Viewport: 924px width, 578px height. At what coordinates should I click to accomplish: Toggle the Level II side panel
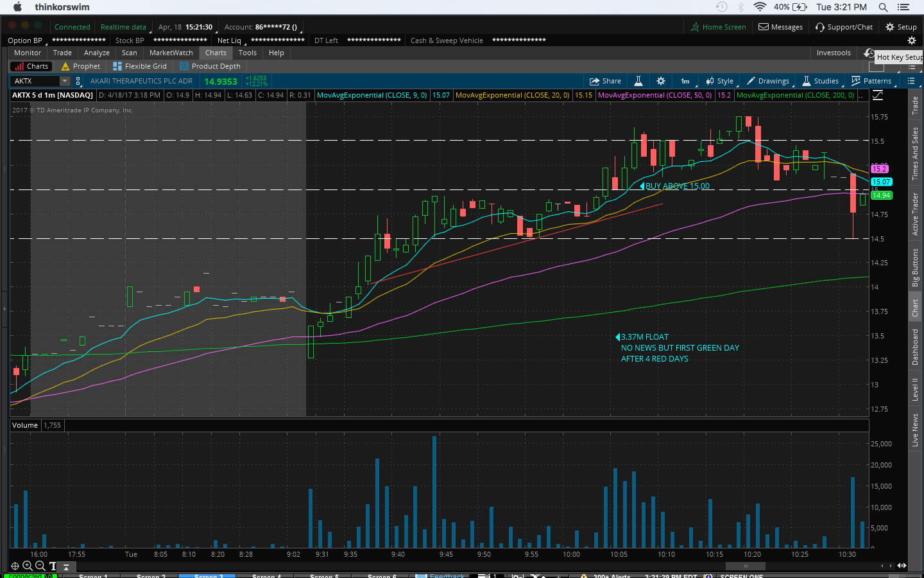pos(915,390)
